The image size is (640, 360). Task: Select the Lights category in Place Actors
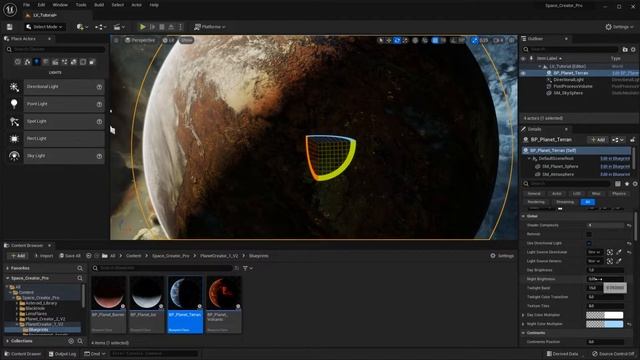click(36, 62)
